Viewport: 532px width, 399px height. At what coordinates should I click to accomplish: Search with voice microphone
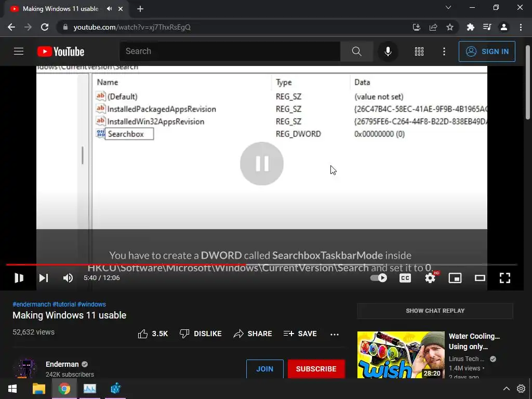click(388, 51)
